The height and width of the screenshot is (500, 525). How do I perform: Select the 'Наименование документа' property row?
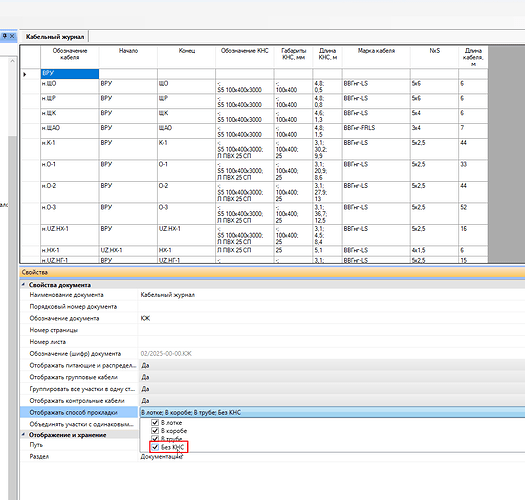(x=79, y=295)
